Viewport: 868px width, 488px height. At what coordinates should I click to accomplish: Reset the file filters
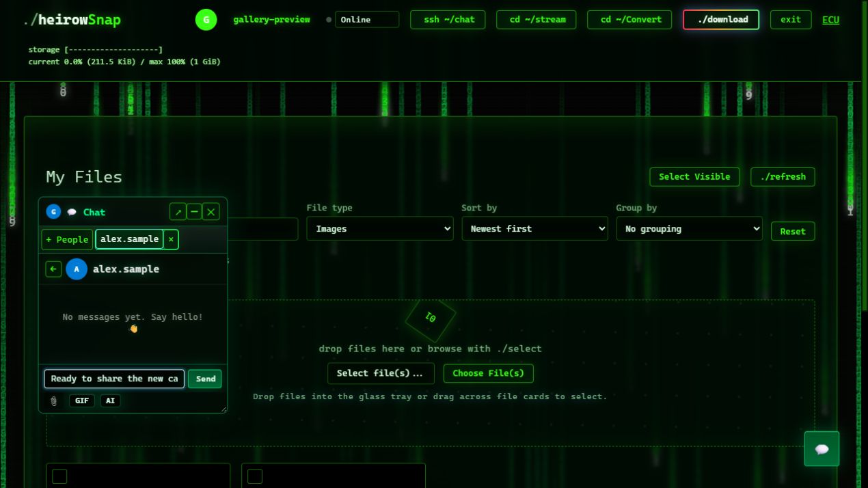point(793,231)
